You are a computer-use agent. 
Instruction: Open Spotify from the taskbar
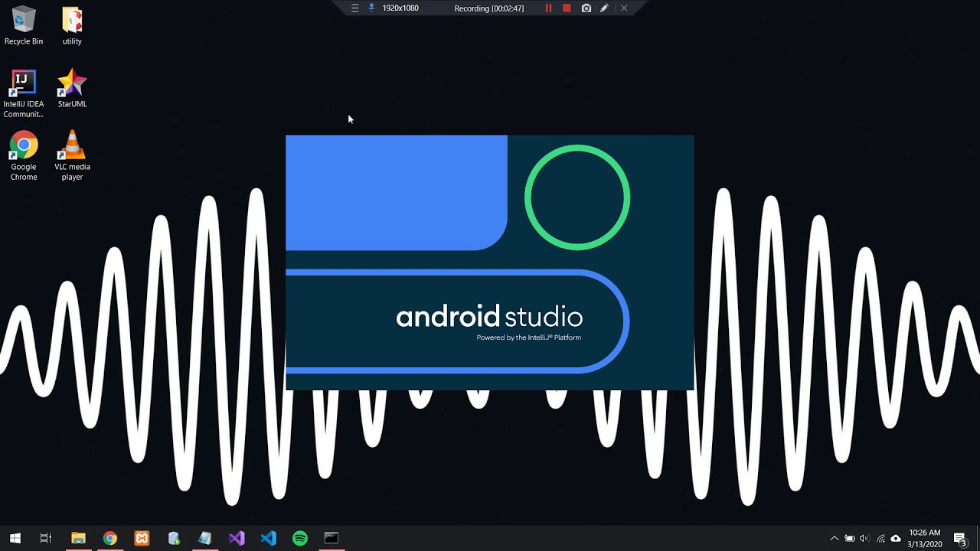(x=300, y=538)
